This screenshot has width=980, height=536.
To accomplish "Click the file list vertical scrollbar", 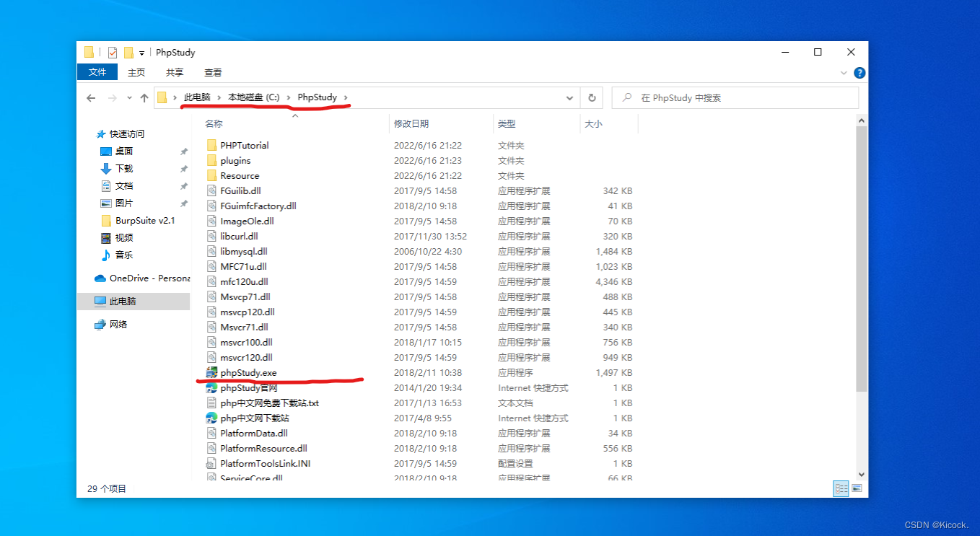I will coord(861,260).
